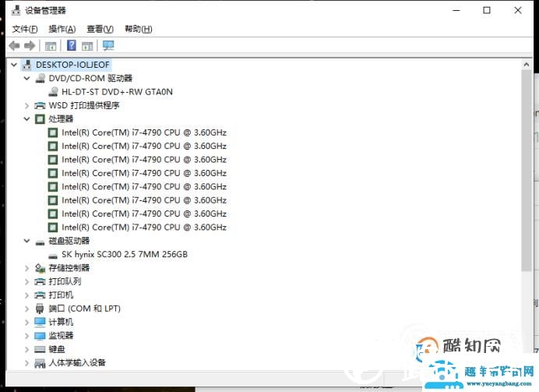Click the show/hide console tree toolbar icon

[x=51, y=46]
